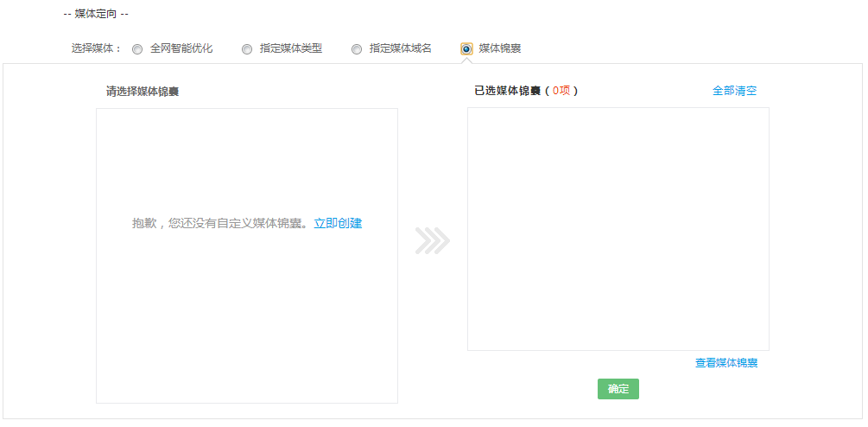Click the 媒体锦囊 option label
Image resolution: width=868 pixels, height=427 pixels.
coord(499,48)
